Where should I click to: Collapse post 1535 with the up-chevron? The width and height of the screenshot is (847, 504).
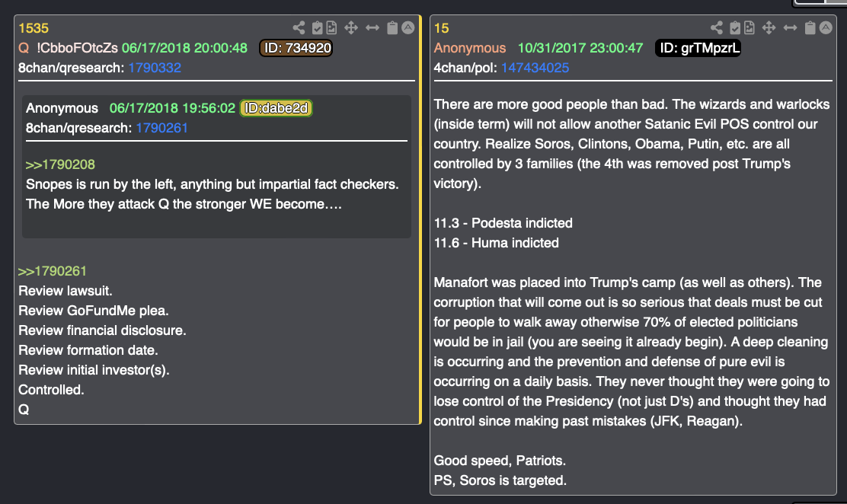click(408, 28)
